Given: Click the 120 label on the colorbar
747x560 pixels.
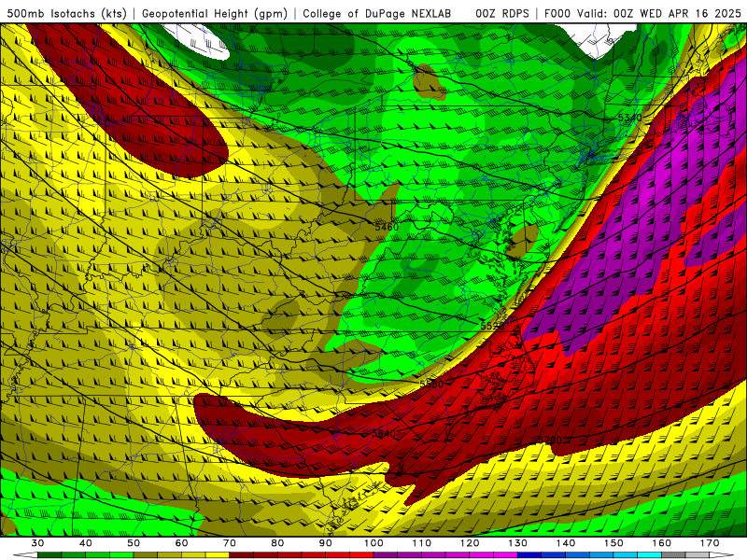Looking at the screenshot, I should (x=470, y=543).
